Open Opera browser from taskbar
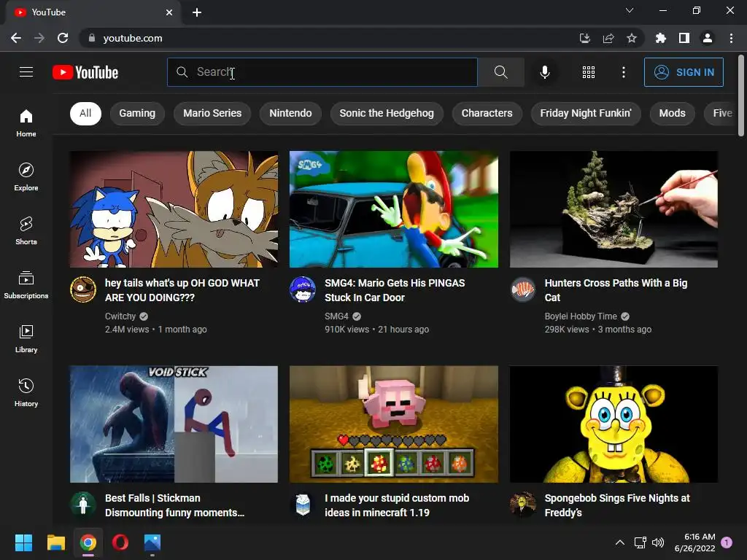747x560 pixels. click(120, 542)
